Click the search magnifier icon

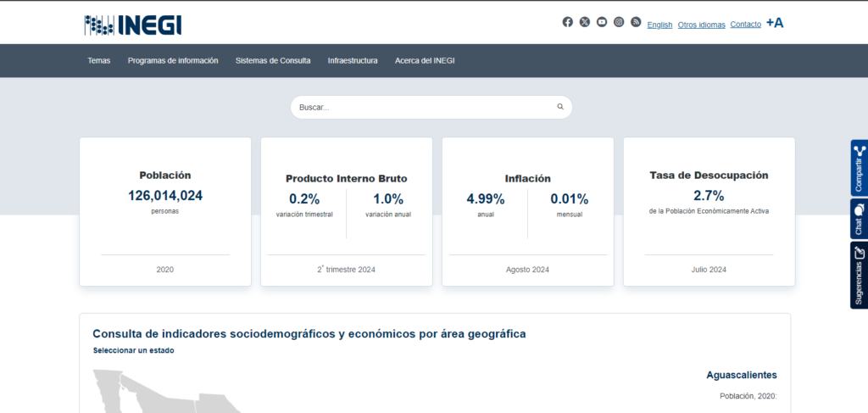[x=560, y=107]
